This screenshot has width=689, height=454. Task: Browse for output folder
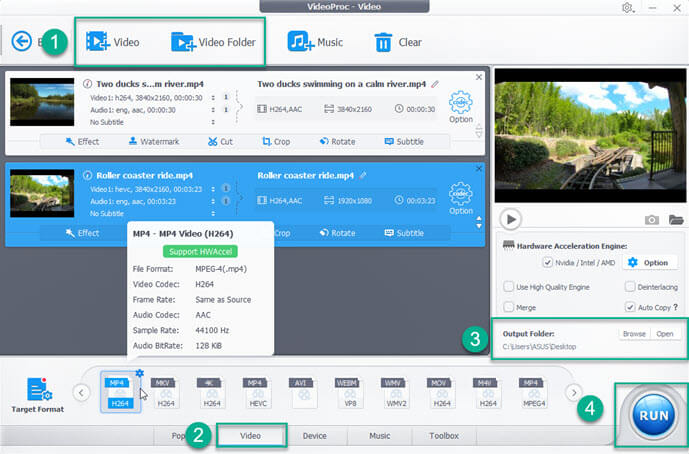pos(634,334)
